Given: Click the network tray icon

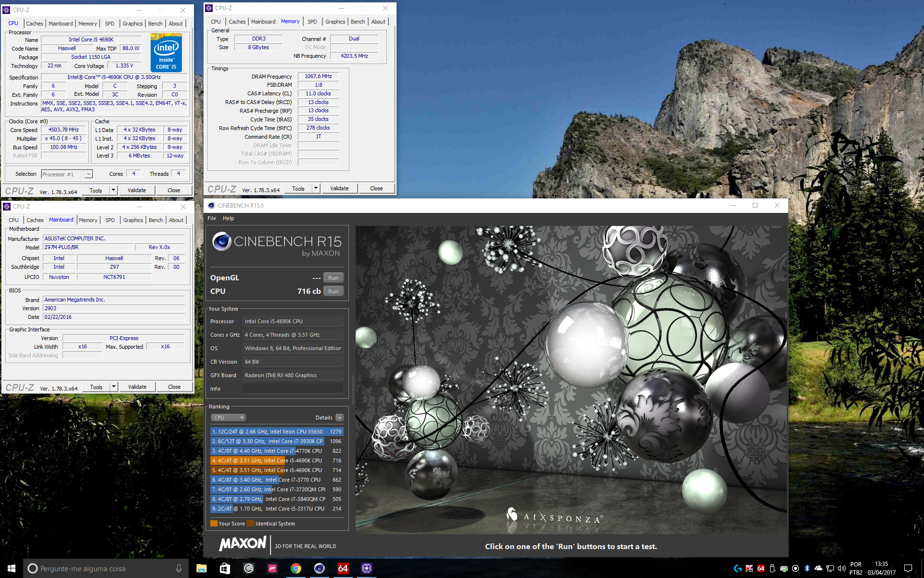Looking at the screenshot, I should [x=830, y=568].
